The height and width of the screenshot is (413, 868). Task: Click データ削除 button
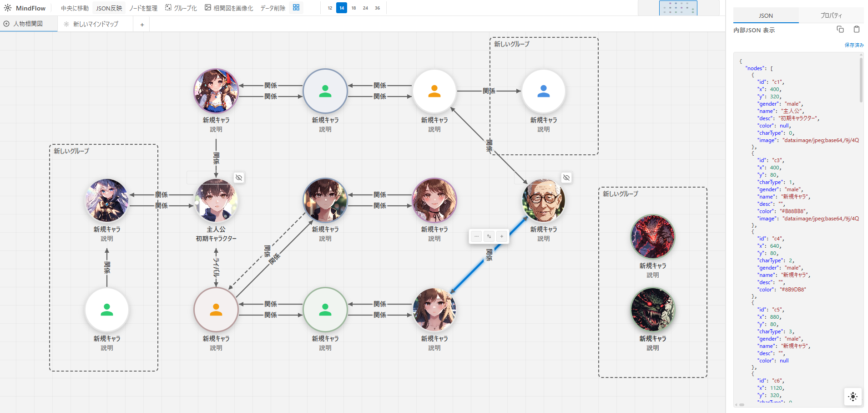pyautogui.click(x=273, y=8)
